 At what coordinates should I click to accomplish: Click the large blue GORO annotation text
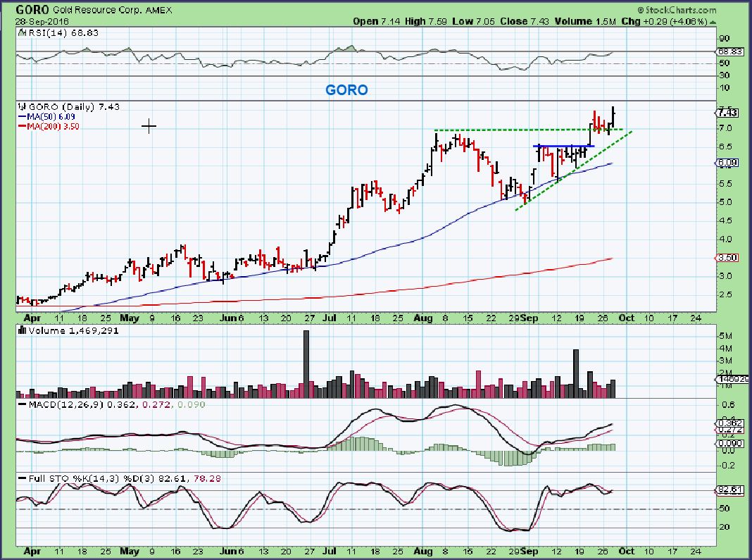pyautogui.click(x=346, y=89)
